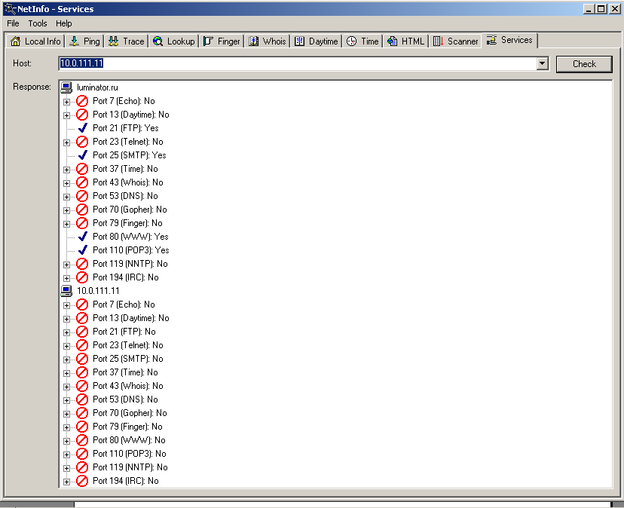
Task: Expand luminator.ru Port 53 (DNS) node
Action: (66, 197)
